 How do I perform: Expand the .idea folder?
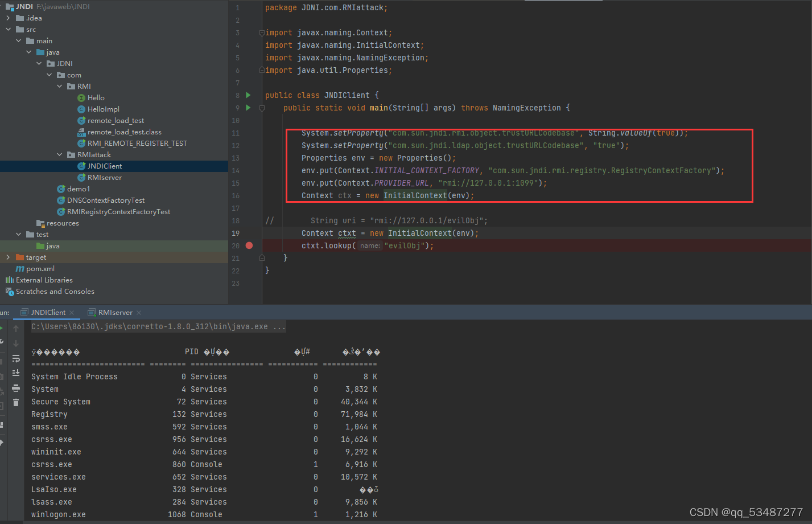coord(8,18)
